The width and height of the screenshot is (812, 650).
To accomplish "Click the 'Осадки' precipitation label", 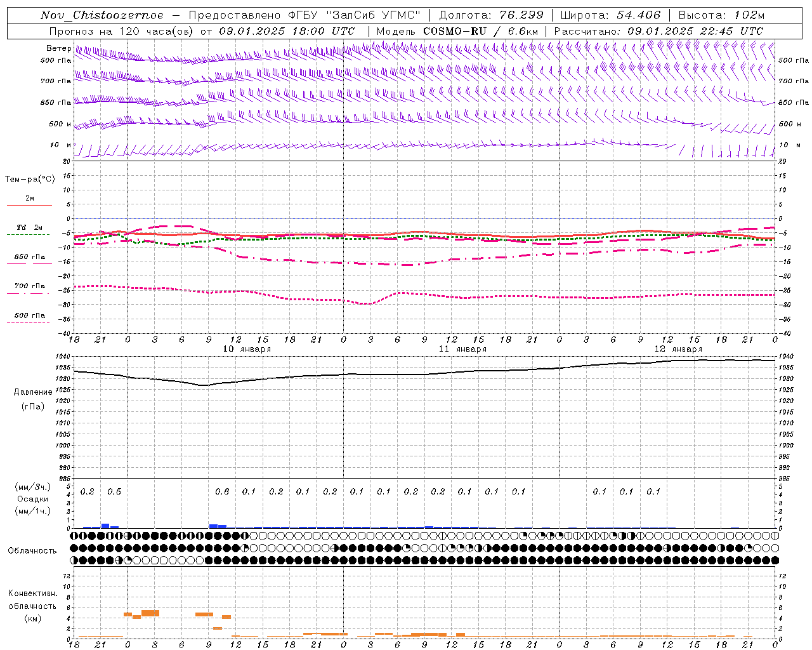I will pyautogui.click(x=33, y=499).
